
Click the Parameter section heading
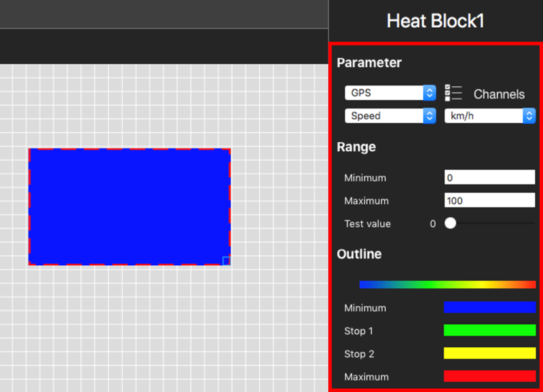tap(369, 62)
